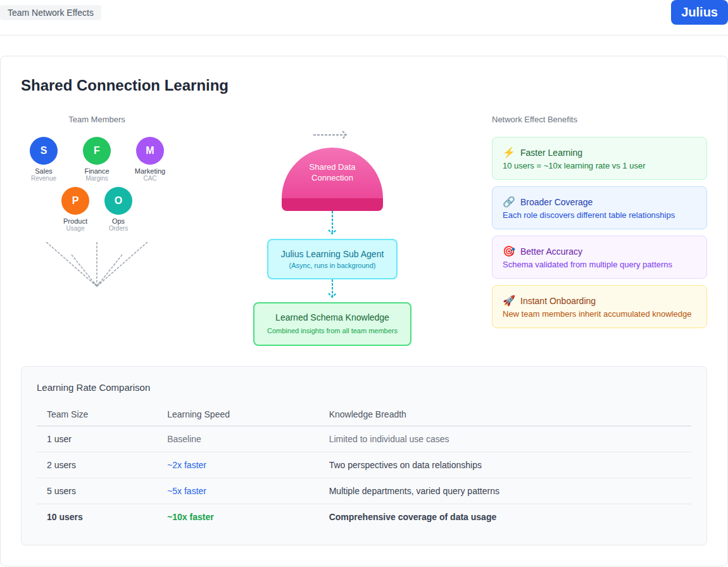
Task: Click the target Better Accuracy icon
Action: pyautogui.click(x=509, y=252)
